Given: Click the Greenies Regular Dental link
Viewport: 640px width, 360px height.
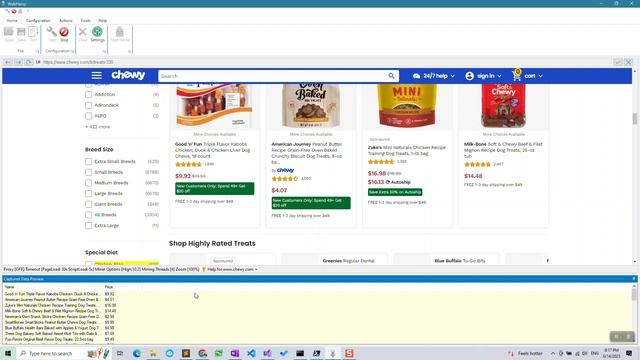Looking at the screenshot, I should click(x=349, y=261).
